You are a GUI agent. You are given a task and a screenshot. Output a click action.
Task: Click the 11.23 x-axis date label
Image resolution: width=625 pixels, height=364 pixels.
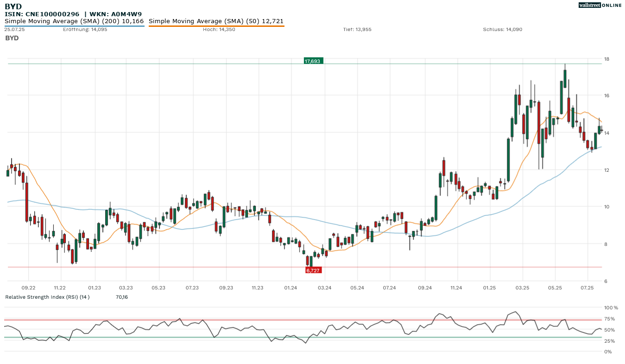pos(257,288)
